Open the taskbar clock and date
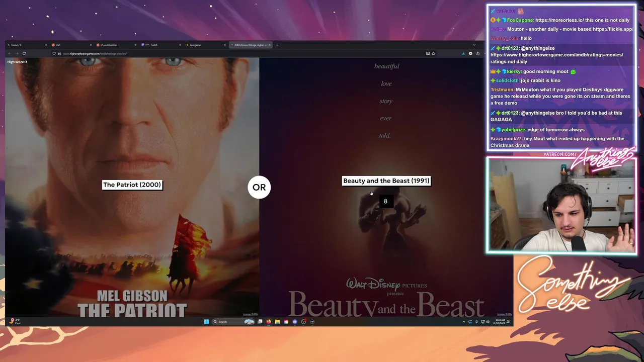This screenshot has height=362, width=644. (x=500, y=322)
